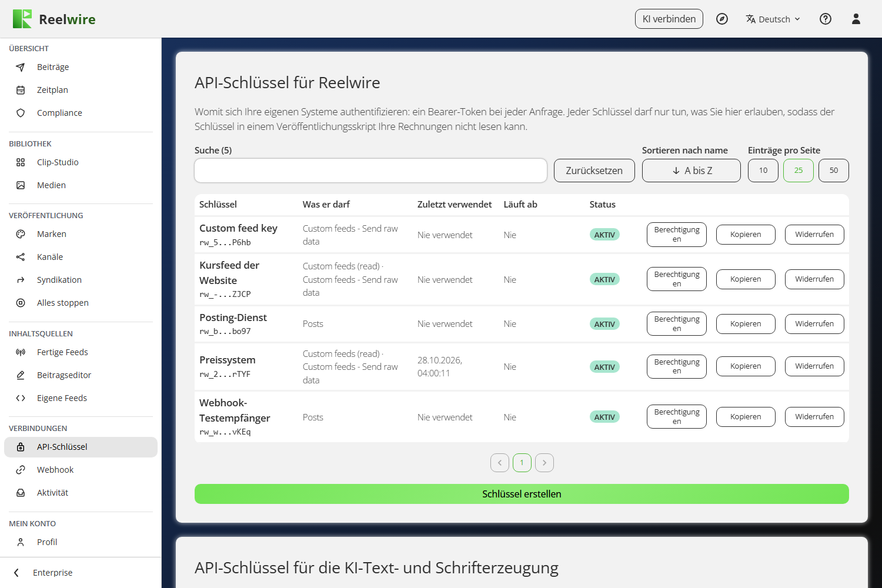Click the image icon beside Medien
This screenshot has height=588, width=882.
point(21,185)
